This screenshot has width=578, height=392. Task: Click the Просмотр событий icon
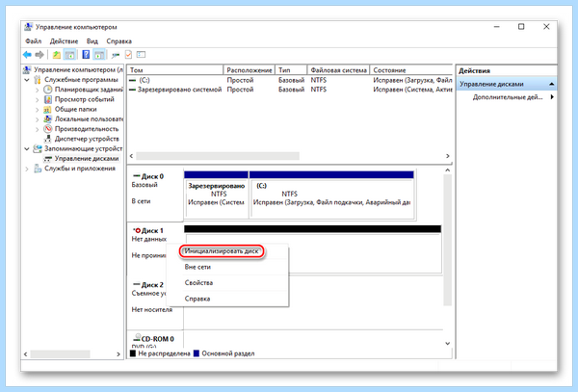tap(48, 99)
